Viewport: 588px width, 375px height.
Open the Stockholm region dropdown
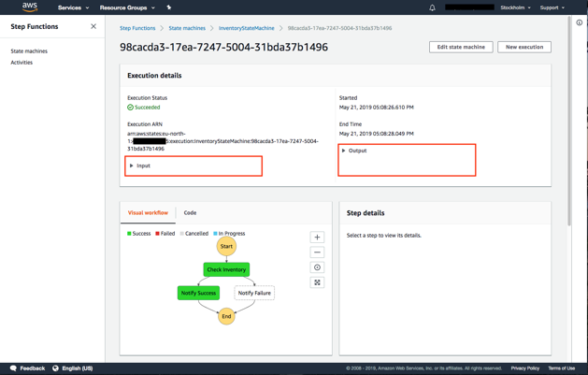point(516,7)
